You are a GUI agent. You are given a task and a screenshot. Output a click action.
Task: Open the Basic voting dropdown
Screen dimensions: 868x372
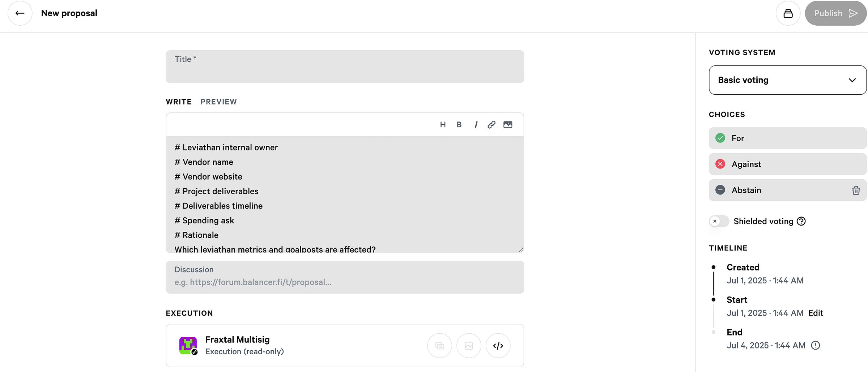787,80
